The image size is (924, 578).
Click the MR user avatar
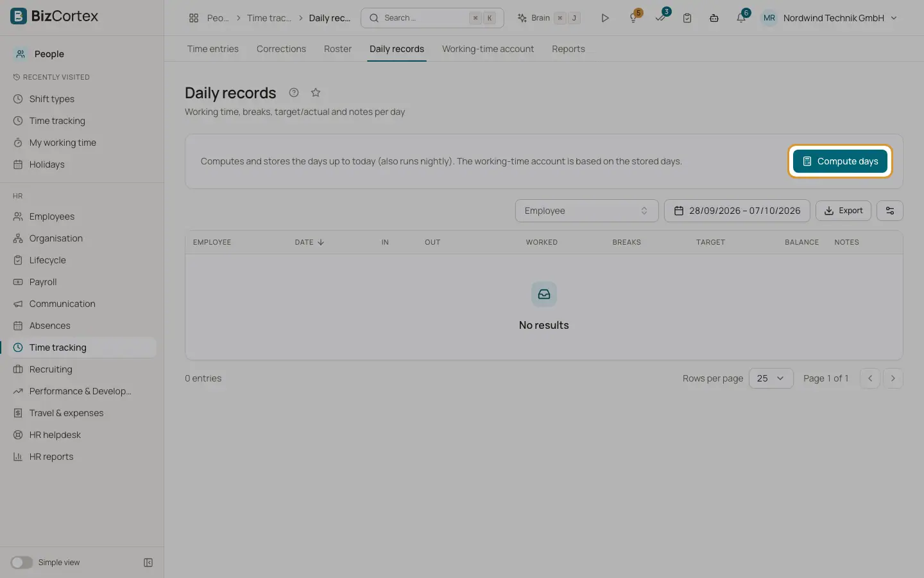(769, 18)
